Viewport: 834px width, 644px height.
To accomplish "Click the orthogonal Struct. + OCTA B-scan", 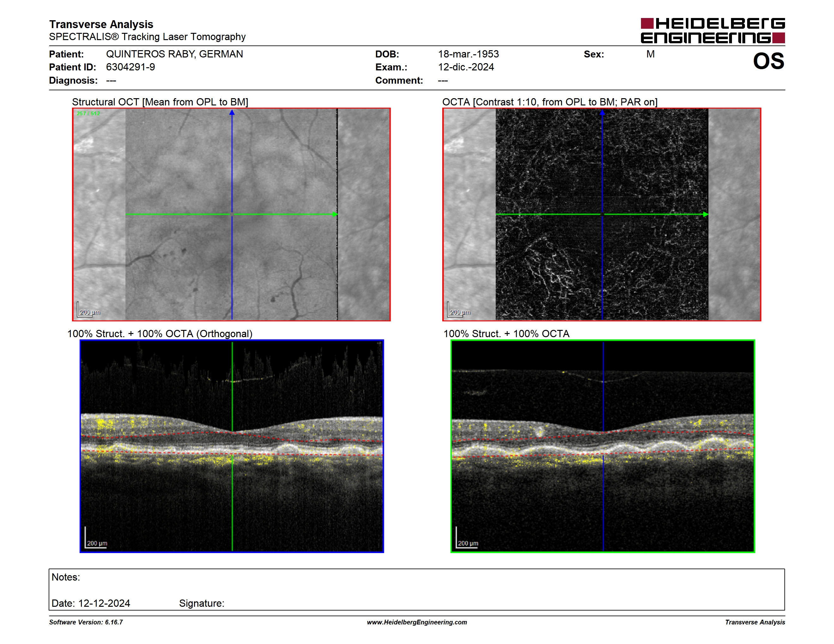I will point(232,446).
